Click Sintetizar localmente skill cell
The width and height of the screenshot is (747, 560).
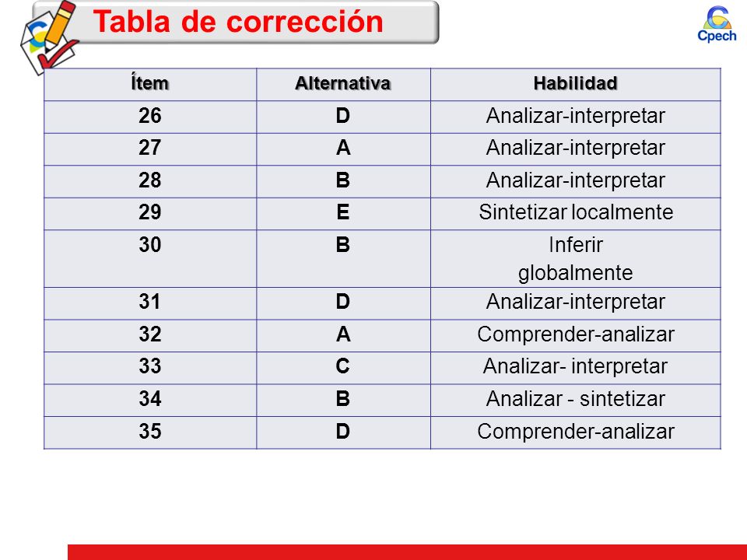[576, 214]
